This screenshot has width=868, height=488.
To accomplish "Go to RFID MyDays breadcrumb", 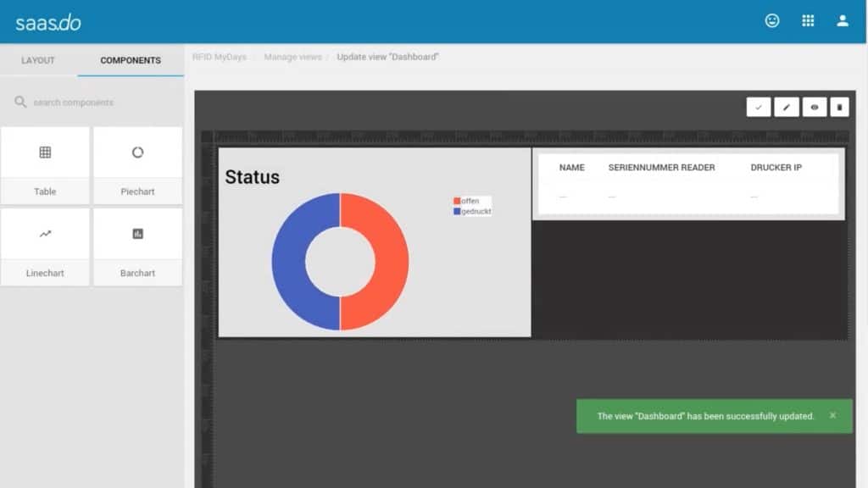I will point(219,58).
